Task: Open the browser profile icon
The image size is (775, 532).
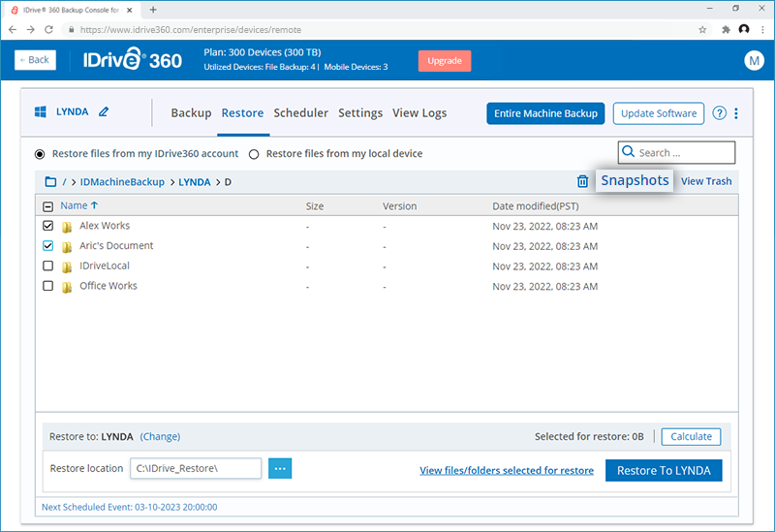Action: click(x=744, y=30)
